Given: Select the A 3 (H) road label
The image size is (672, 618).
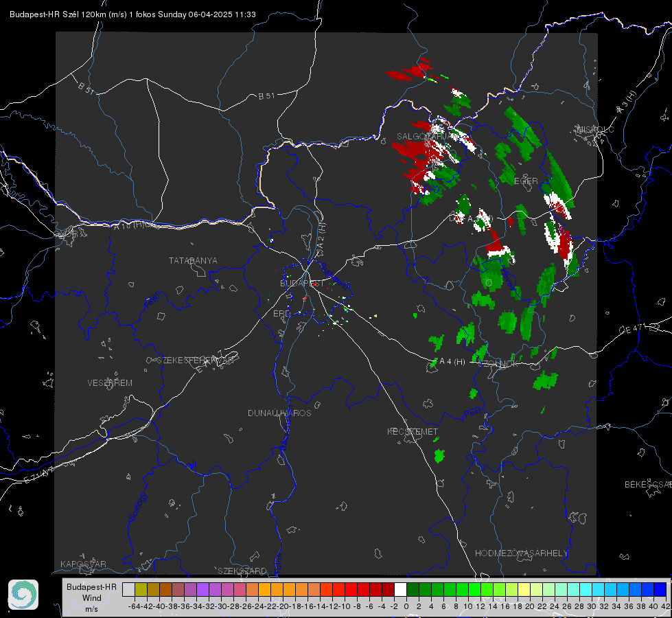Looking at the screenshot, I should pyautogui.click(x=627, y=102).
